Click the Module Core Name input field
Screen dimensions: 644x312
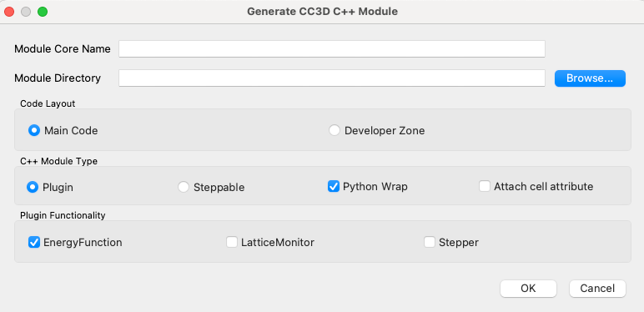point(332,49)
